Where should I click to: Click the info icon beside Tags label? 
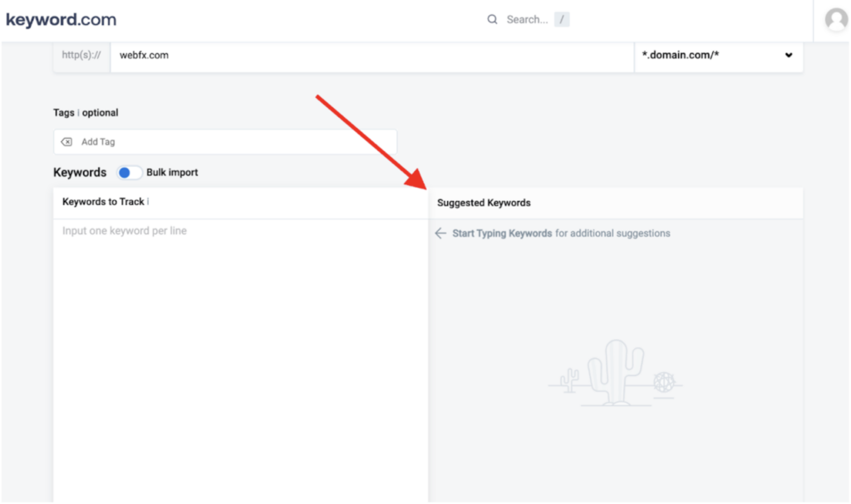coord(79,113)
